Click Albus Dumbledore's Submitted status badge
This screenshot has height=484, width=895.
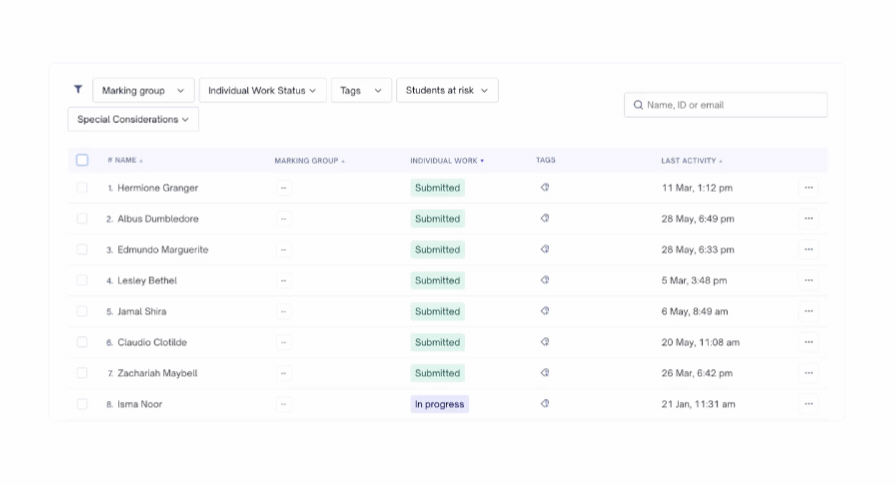[437, 219]
